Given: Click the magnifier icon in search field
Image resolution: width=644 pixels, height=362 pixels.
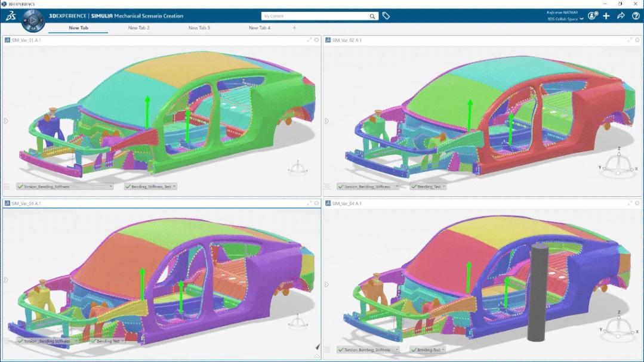Looking at the screenshot, I should 372,16.
